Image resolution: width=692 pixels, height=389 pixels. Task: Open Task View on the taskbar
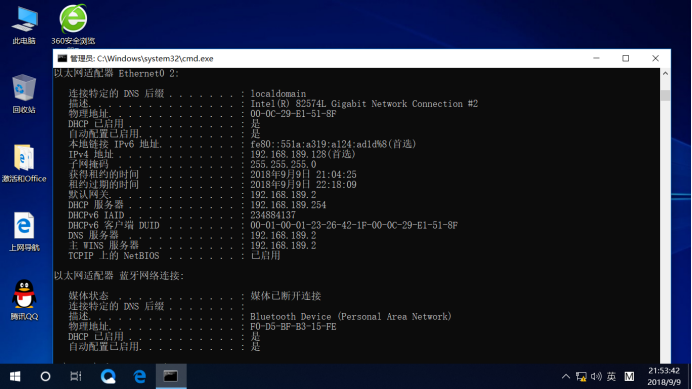coord(76,376)
